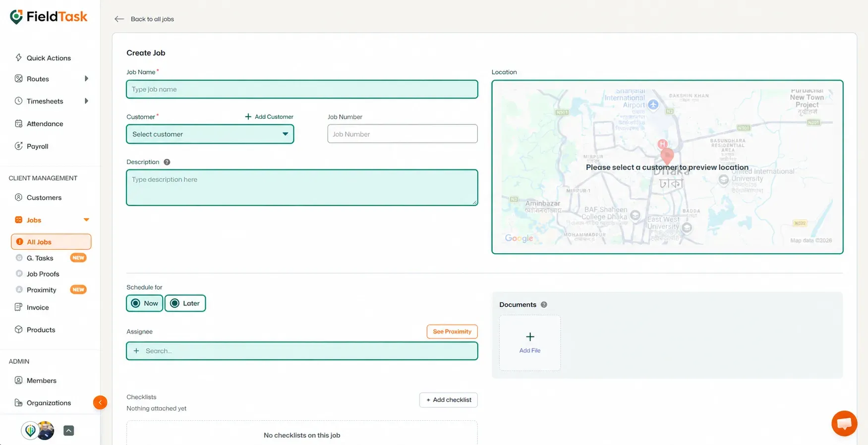Image resolution: width=868 pixels, height=445 pixels.
Task: Click the plus icon in Assignee search
Action: pos(136,351)
